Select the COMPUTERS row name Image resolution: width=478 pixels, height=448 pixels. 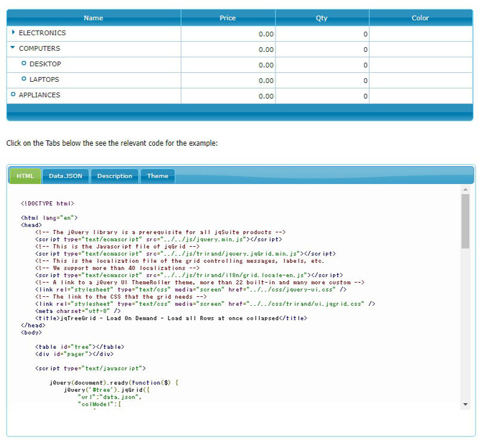(x=39, y=48)
